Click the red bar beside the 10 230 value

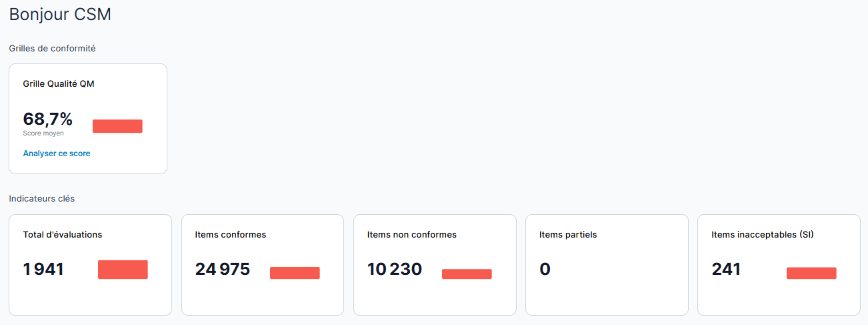click(x=467, y=274)
